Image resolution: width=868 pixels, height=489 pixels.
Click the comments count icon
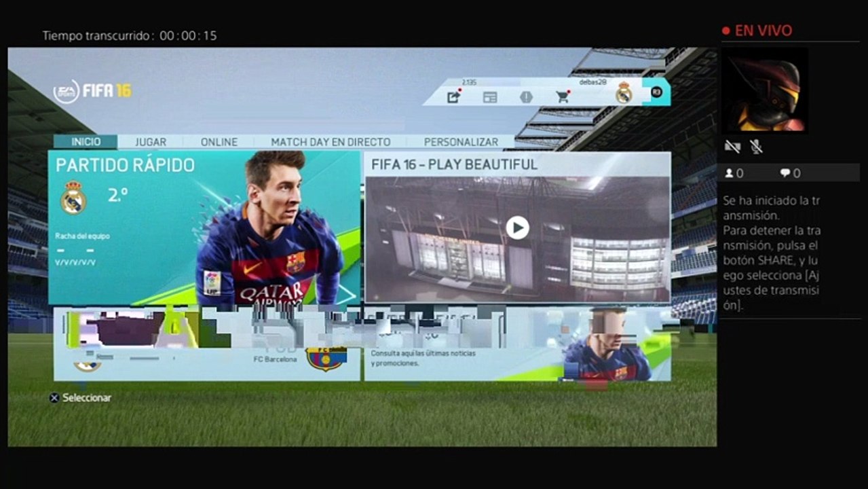(x=785, y=173)
